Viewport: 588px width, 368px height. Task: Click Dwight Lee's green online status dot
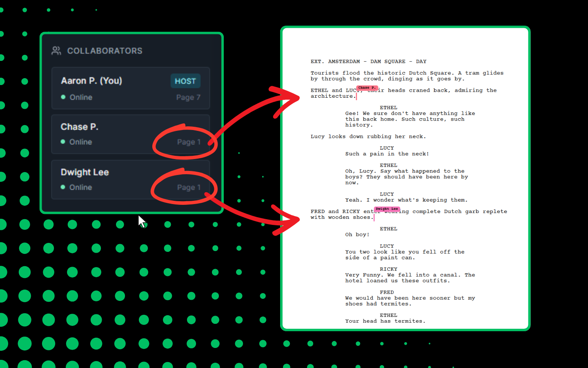(63, 187)
